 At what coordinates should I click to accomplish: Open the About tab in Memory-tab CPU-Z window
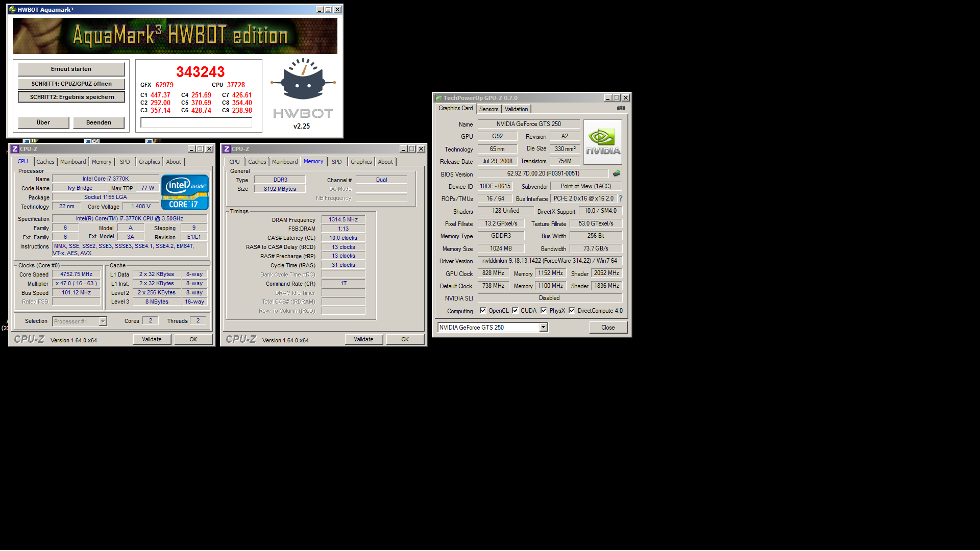point(385,162)
